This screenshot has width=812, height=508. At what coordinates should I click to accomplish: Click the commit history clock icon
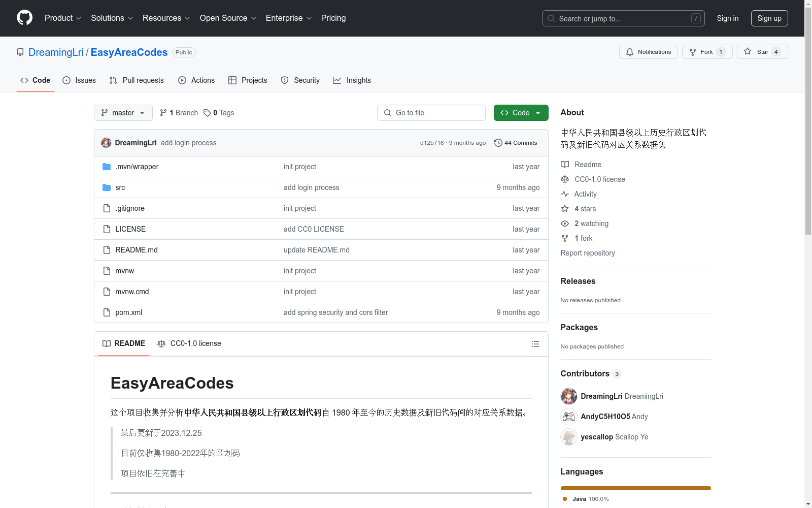tap(498, 143)
